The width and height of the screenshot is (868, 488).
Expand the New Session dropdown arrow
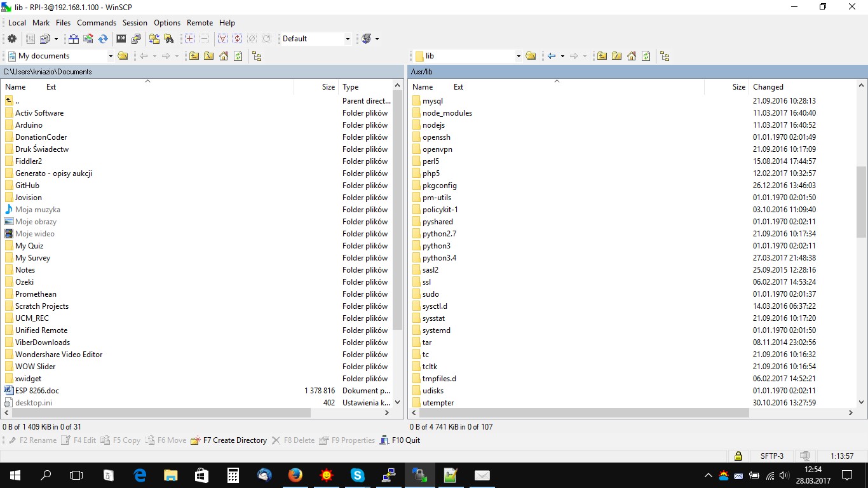pos(377,39)
